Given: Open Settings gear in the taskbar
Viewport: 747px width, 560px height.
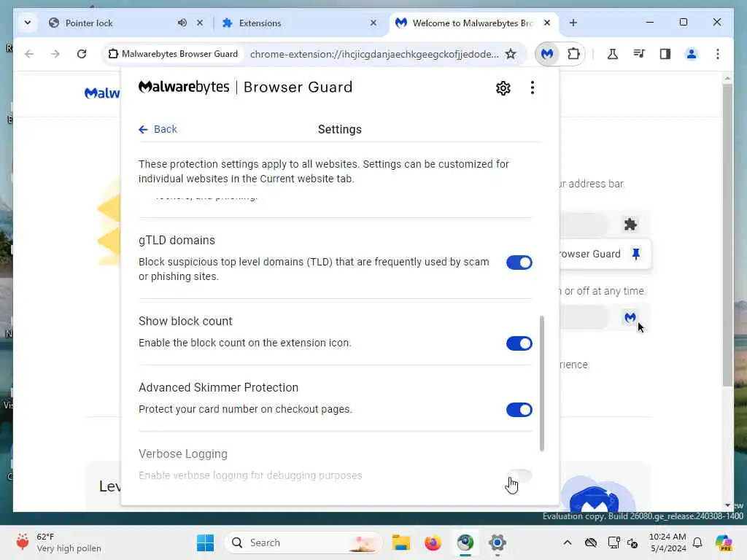Looking at the screenshot, I should (x=497, y=542).
